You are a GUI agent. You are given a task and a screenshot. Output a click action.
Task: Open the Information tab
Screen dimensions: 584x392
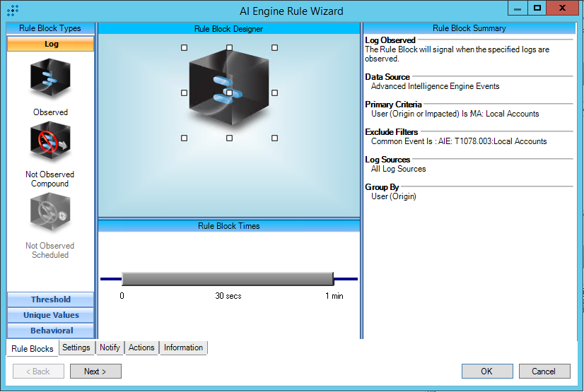[183, 348]
